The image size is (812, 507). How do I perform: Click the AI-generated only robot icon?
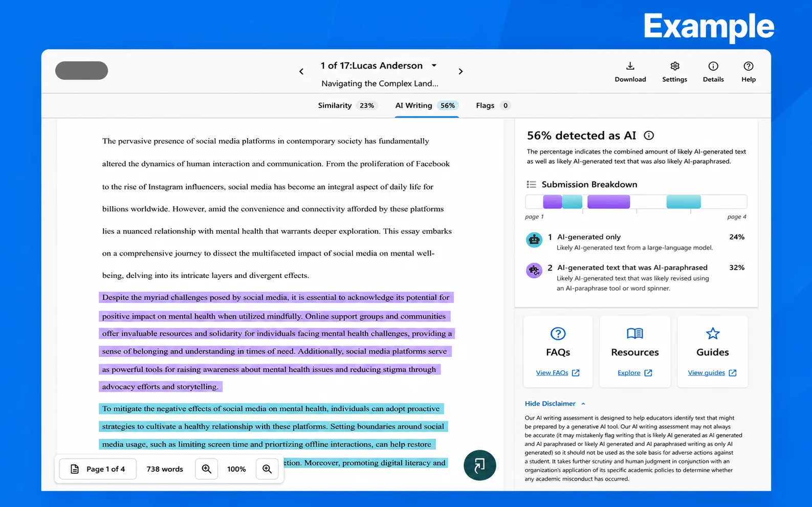click(x=534, y=239)
